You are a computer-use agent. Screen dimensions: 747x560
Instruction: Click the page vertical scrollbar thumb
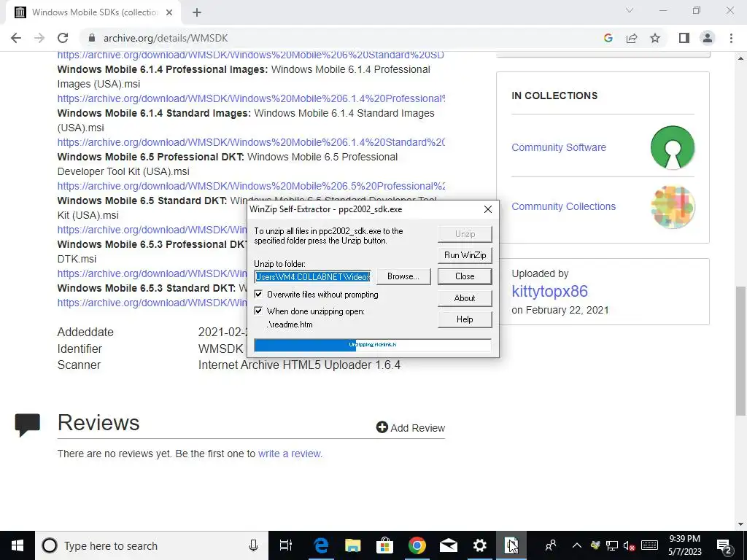(741, 352)
